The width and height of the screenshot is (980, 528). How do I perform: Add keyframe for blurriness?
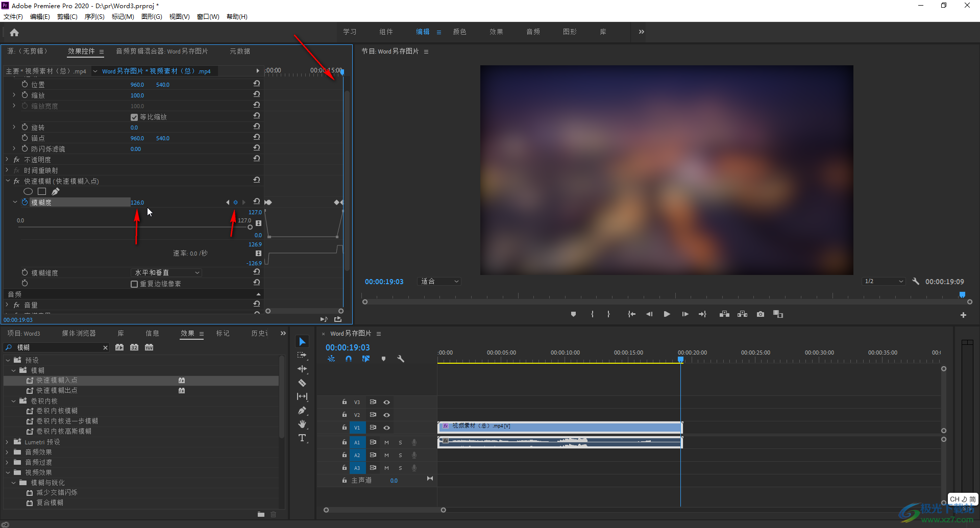pos(235,203)
